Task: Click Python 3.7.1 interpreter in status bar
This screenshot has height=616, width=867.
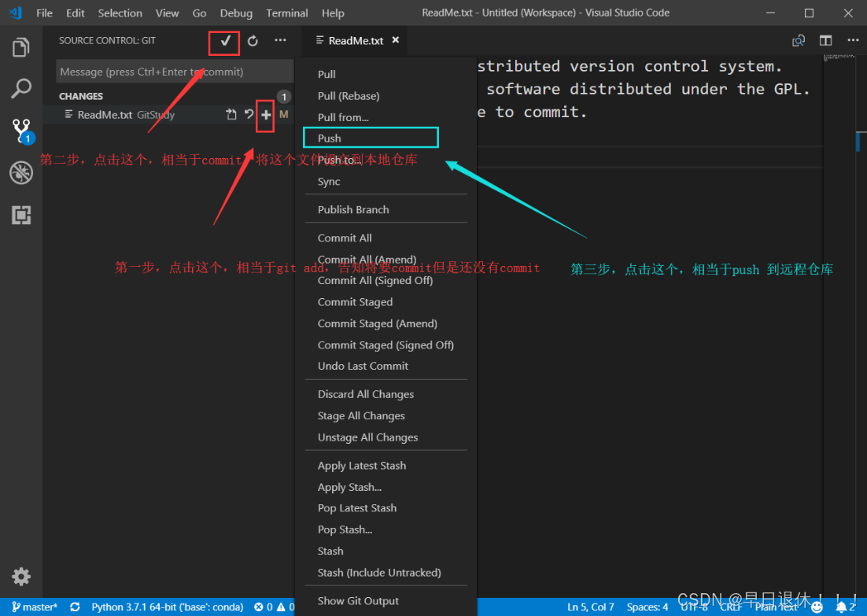Action: pos(167,607)
